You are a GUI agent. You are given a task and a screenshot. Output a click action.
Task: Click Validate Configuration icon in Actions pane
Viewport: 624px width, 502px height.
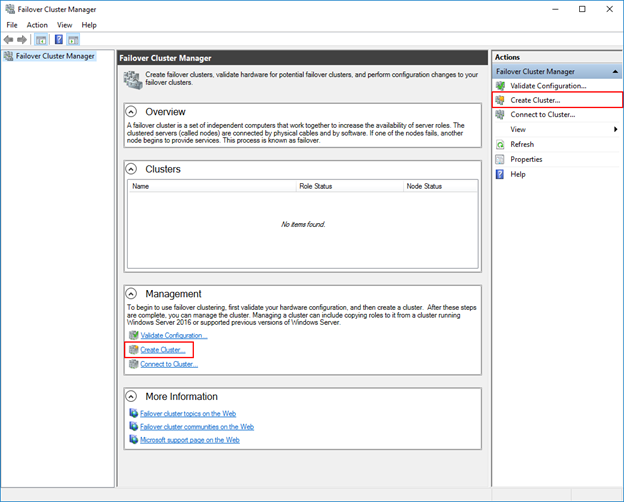[x=500, y=86]
